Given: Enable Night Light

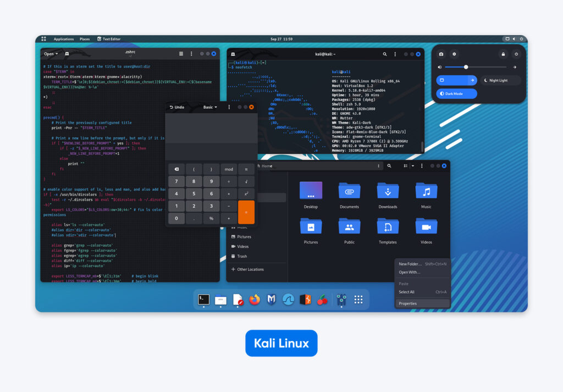Looking at the screenshot, I should 500,80.
